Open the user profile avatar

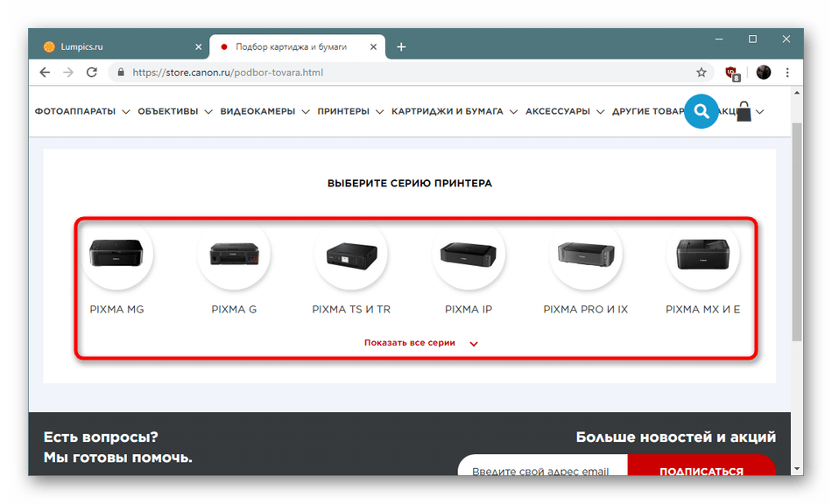(x=763, y=73)
